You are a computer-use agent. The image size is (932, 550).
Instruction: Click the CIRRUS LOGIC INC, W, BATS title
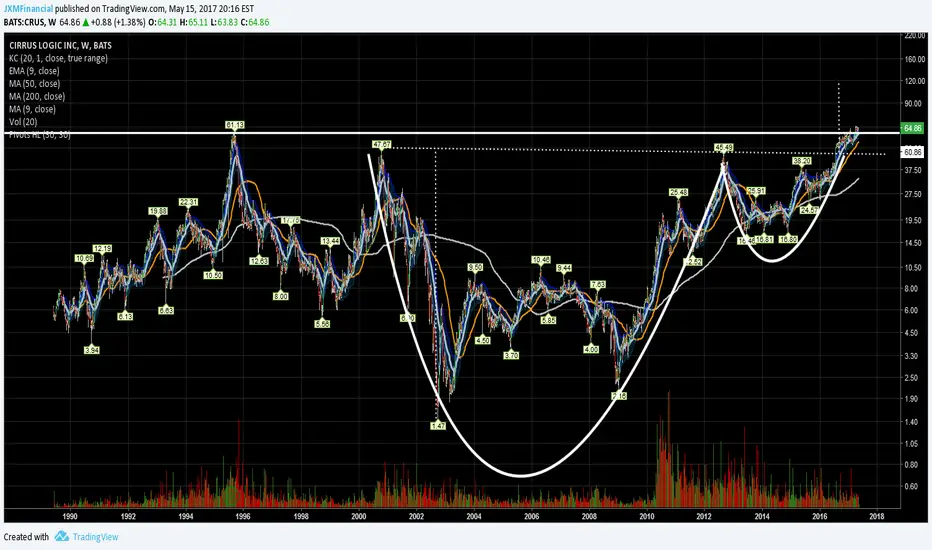pos(60,45)
